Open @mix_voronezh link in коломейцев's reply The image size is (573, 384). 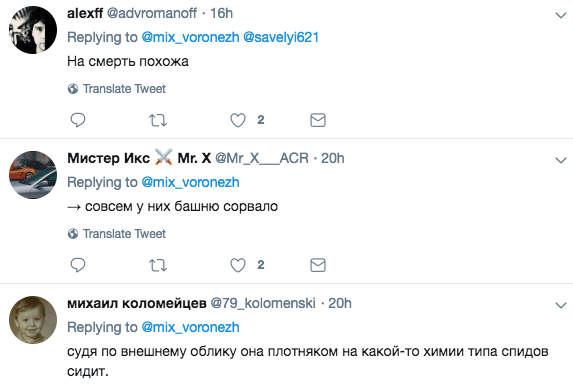(x=190, y=327)
